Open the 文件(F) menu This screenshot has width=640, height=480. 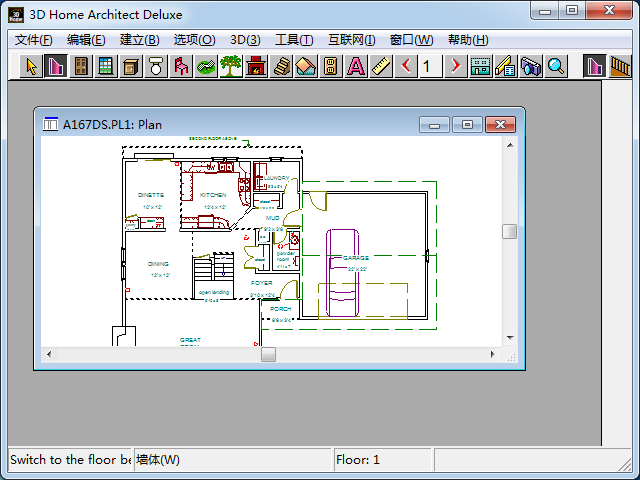point(33,40)
